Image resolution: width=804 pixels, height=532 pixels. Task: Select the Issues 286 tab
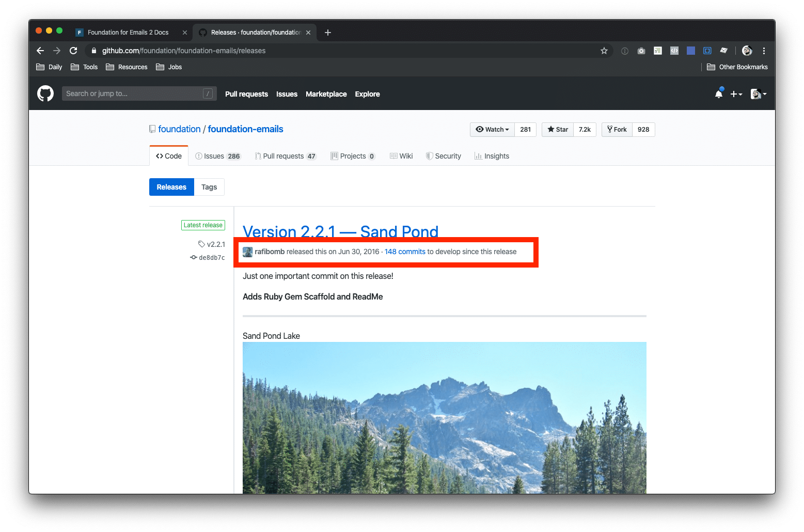click(218, 156)
